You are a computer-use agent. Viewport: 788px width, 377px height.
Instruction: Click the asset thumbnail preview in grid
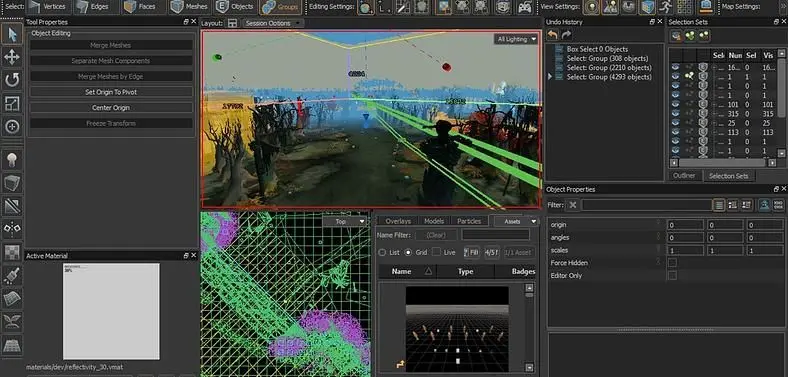(x=457, y=329)
